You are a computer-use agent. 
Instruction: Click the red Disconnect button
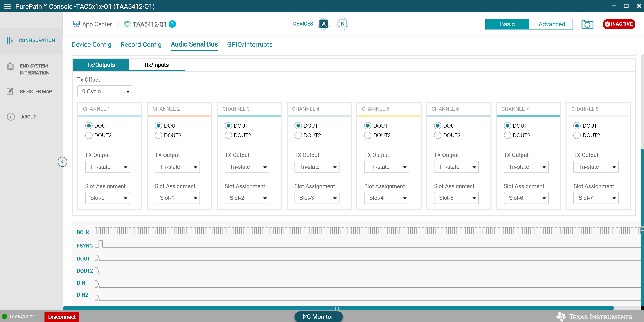[62, 317]
